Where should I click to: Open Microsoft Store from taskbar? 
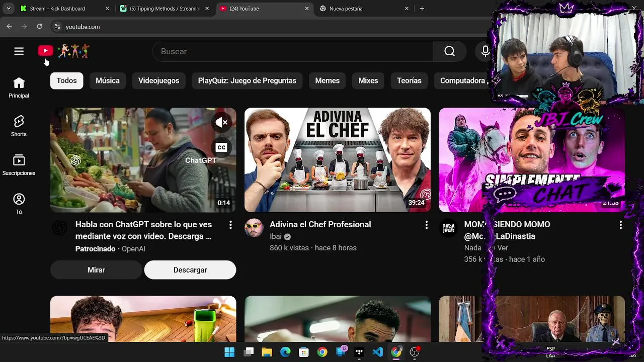(304, 352)
